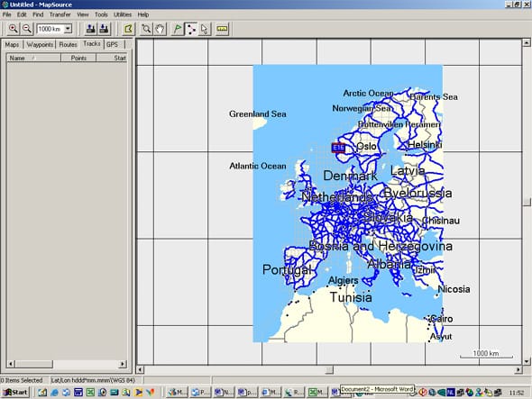This screenshot has height=399, width=532.
Task: Open the Transfer menu
Action: pos(60,14)
